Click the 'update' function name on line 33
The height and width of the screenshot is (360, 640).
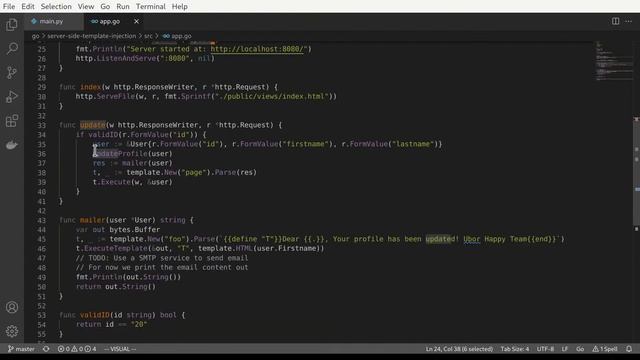click(93, 125)
